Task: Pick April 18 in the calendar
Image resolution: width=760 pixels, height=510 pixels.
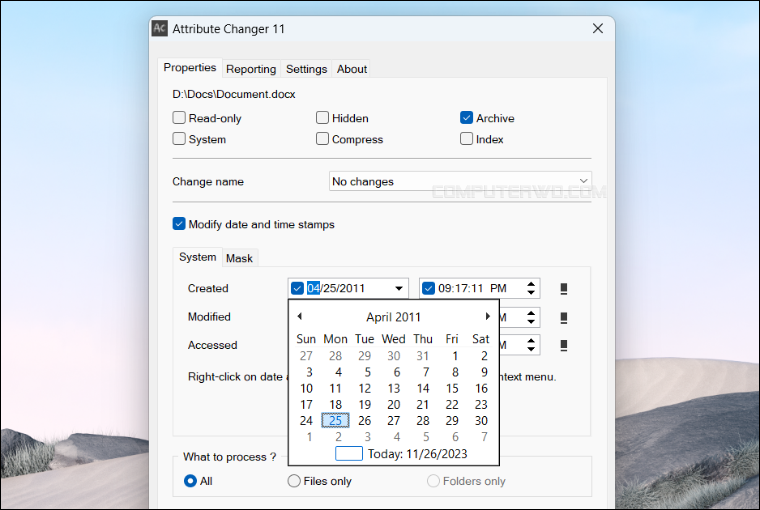Action: pyautogui.click(x=335, y=404)
